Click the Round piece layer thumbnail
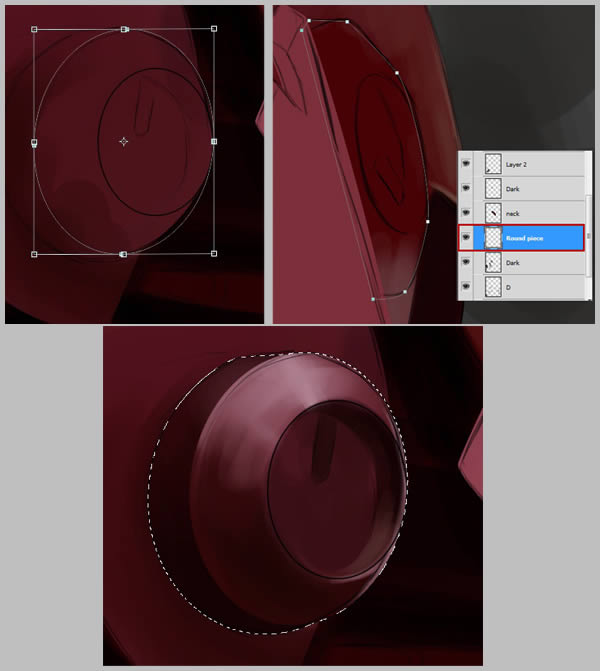This screenshot has width=600, height=671. (493, 238)
